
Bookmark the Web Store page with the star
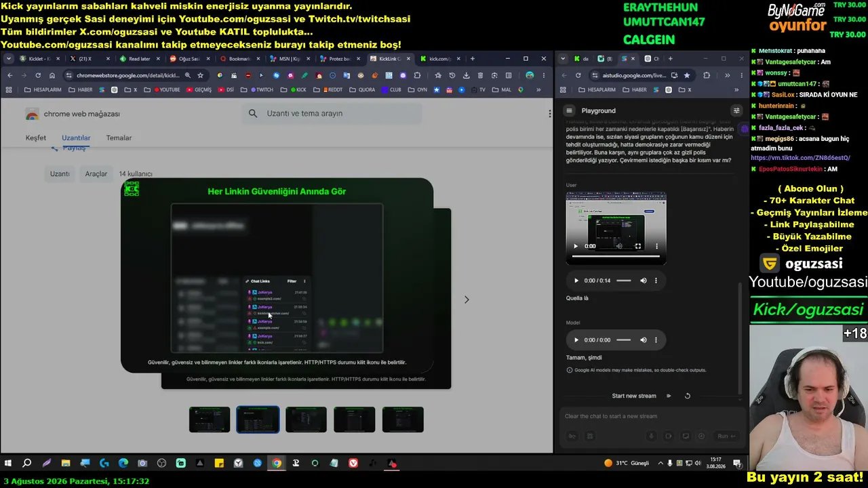pos(200,75)
